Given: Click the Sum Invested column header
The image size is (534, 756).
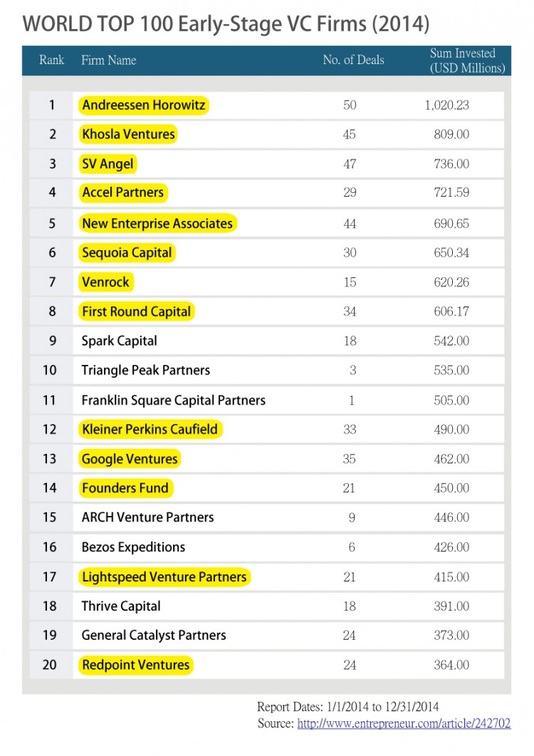Looking at the screenshot, I should [467, 61].
